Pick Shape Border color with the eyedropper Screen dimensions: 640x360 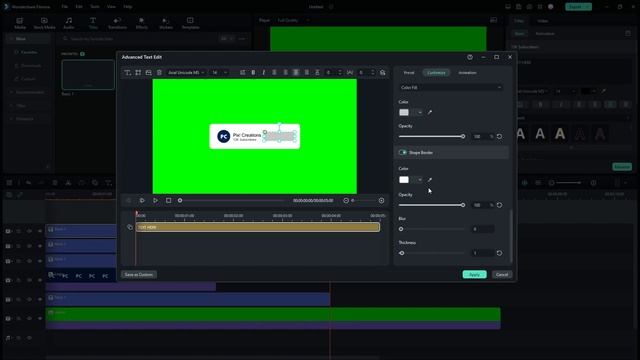click(430, 180)
